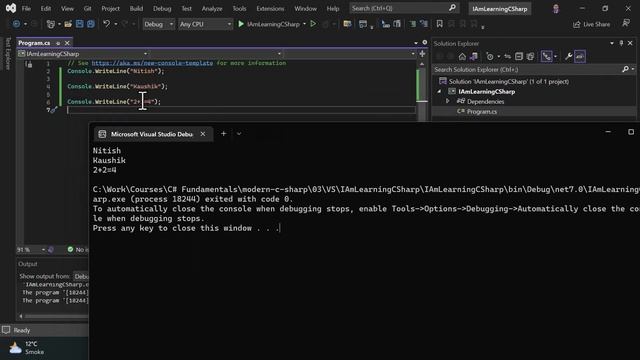Sync with active document in Solution Explorer
The image size is (640, 360).
[507, 57]
